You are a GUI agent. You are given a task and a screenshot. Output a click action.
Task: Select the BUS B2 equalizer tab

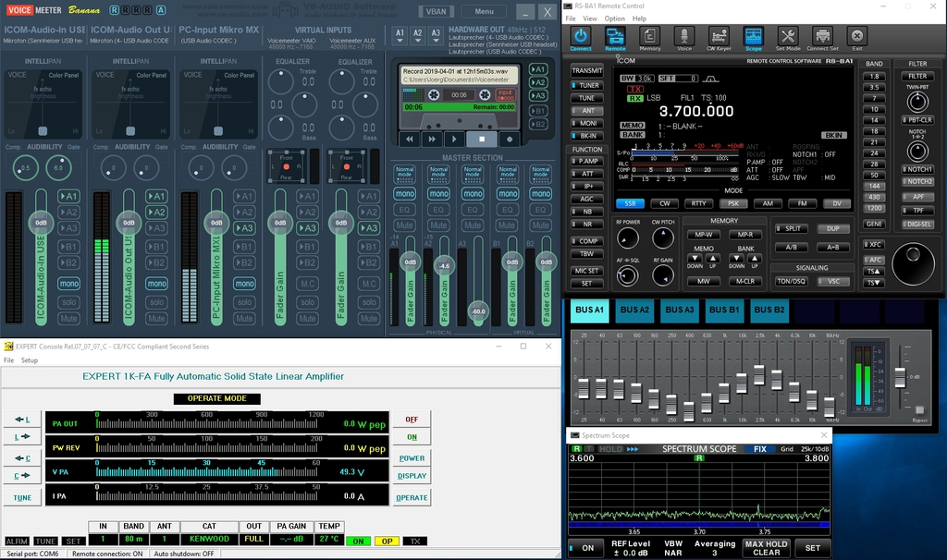pos(769,310)
